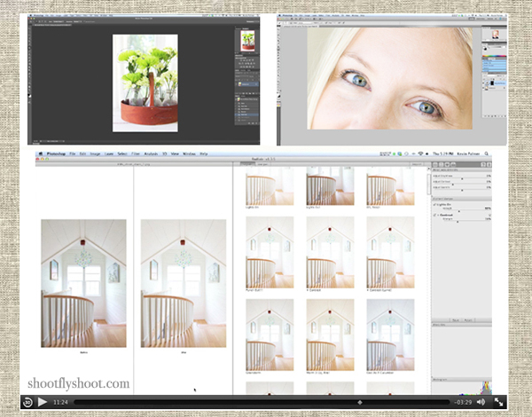Click the Lights On strength slider handle

coord(459,211)
